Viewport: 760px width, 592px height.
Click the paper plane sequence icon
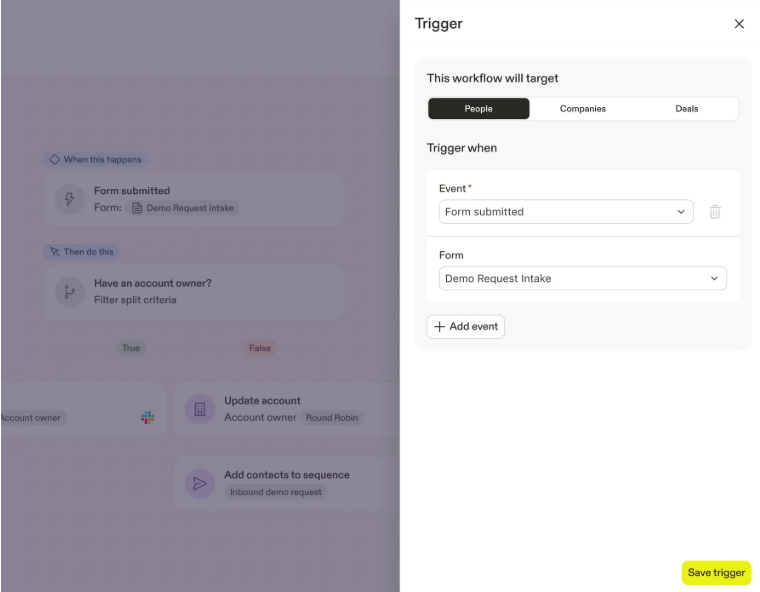[199, 483]
